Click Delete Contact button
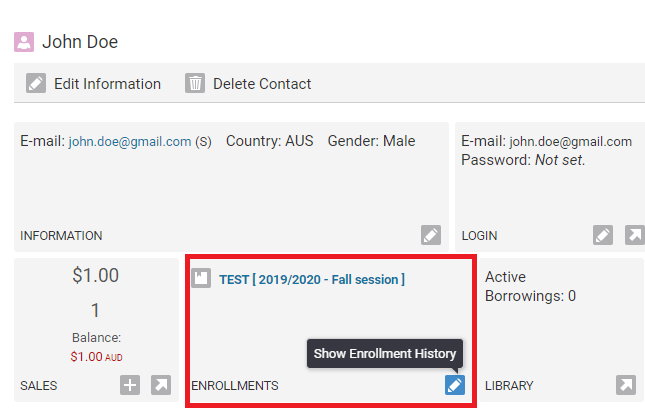 (262, 84)
